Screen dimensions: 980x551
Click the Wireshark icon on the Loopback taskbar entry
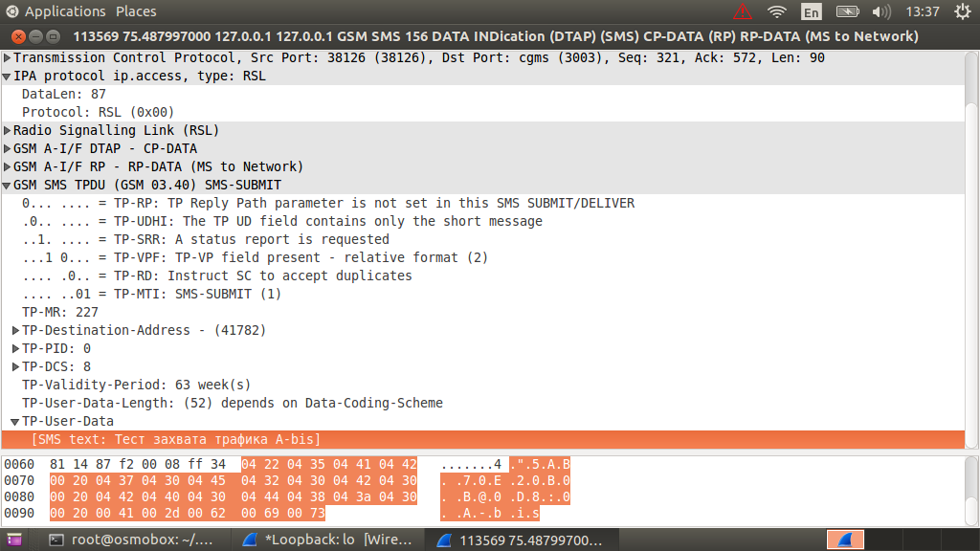click(249, 539)
